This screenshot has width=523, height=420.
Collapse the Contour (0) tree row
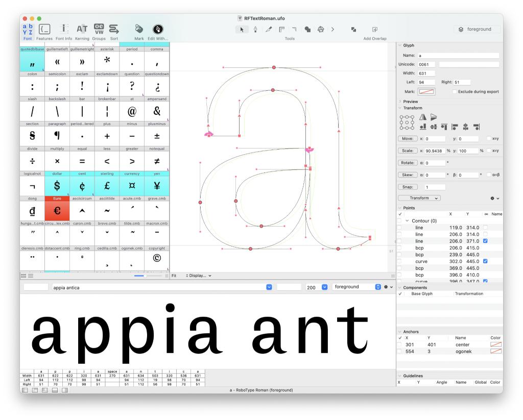pyautogui.click(x=407, y=220)
